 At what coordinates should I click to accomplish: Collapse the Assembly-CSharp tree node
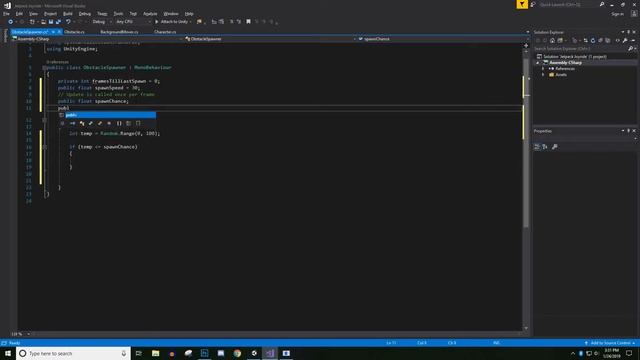[x=538, y=63]
